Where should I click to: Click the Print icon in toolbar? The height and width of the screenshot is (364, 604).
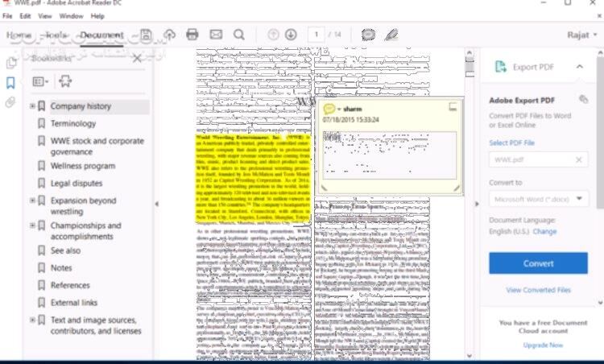(192, 35)
